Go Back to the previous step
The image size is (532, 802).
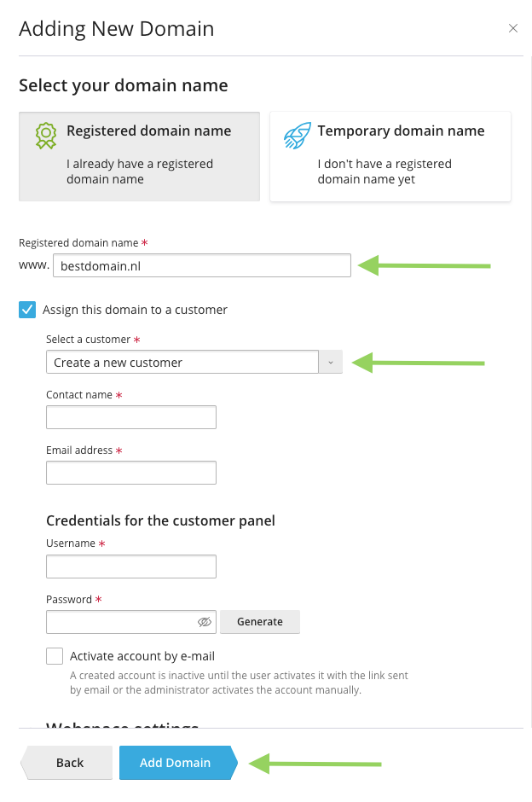point(69,763)
